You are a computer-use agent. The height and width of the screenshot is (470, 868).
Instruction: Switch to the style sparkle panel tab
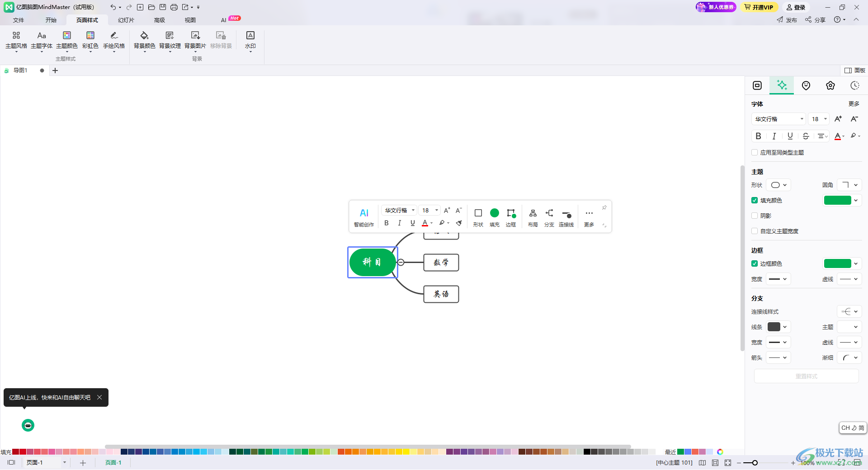(x=782, y=85)
